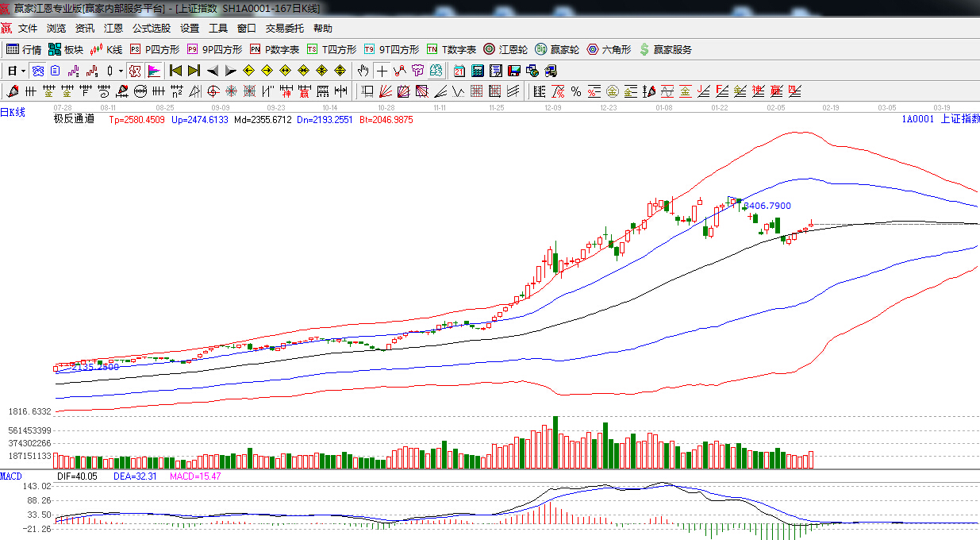Select the crosshair cursor tool
Screen dimensions: 980x540
pos(382,71)
